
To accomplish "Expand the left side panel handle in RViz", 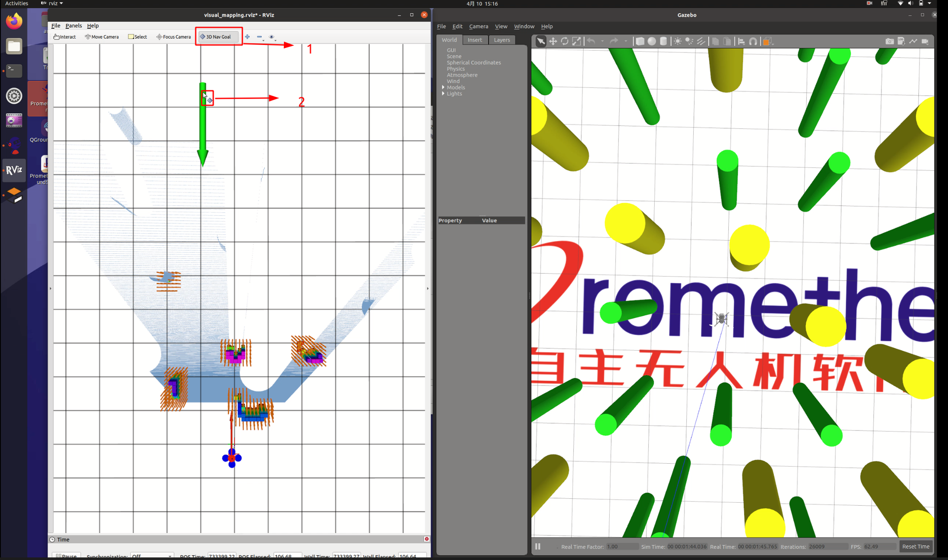I will click(50, 288).
